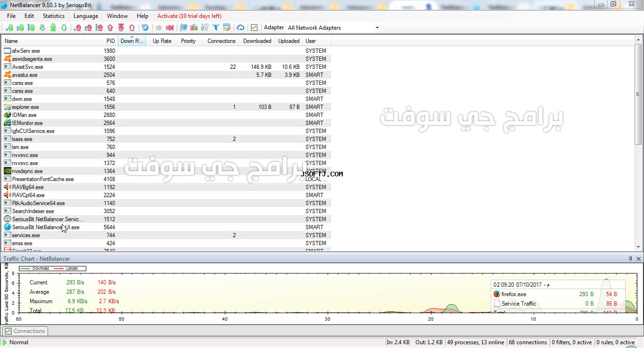Select the IDMan.exe process row
Image resolution: width=644 pixels, height=348 pixels.
[x=166, y=115]
